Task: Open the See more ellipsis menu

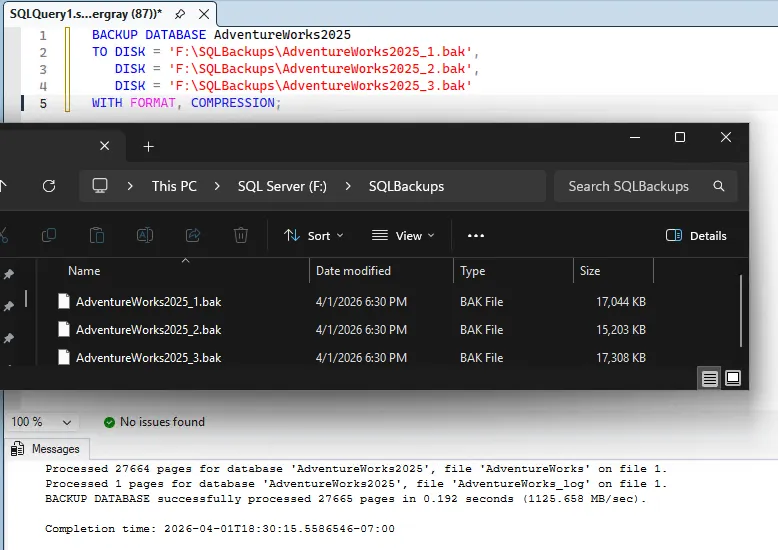Action: [x=475, y=235]
